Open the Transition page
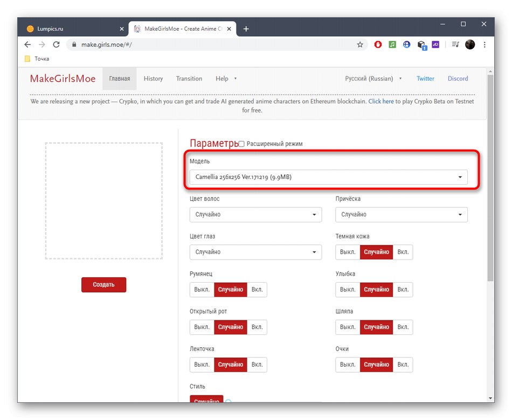512x420 pixels. pyautogui.click(x=189, y=79)
